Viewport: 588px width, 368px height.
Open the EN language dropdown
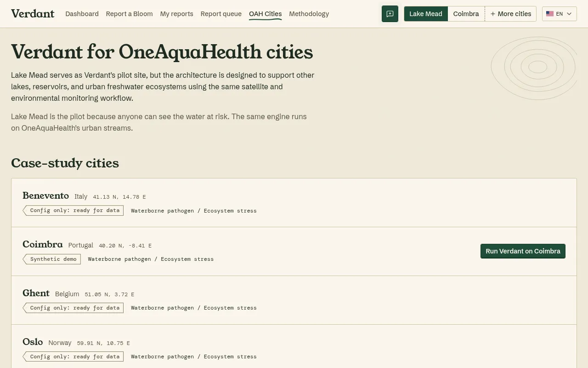tap(560, 14)
